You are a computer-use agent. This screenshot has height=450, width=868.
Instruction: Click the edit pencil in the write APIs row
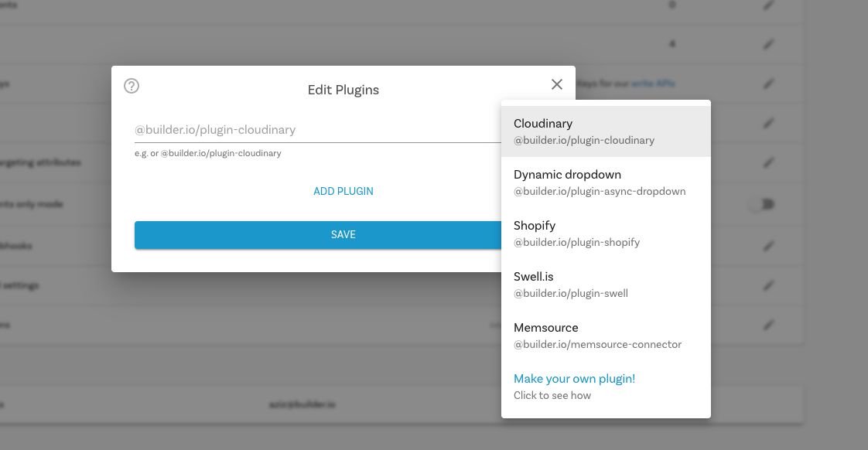point(768,84)
